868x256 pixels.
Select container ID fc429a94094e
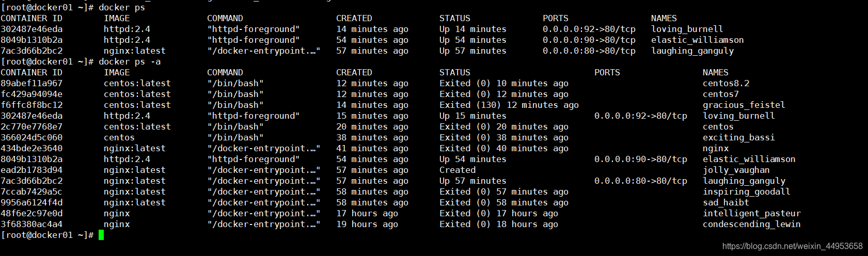pyautogui.click(x=31, y=94)
